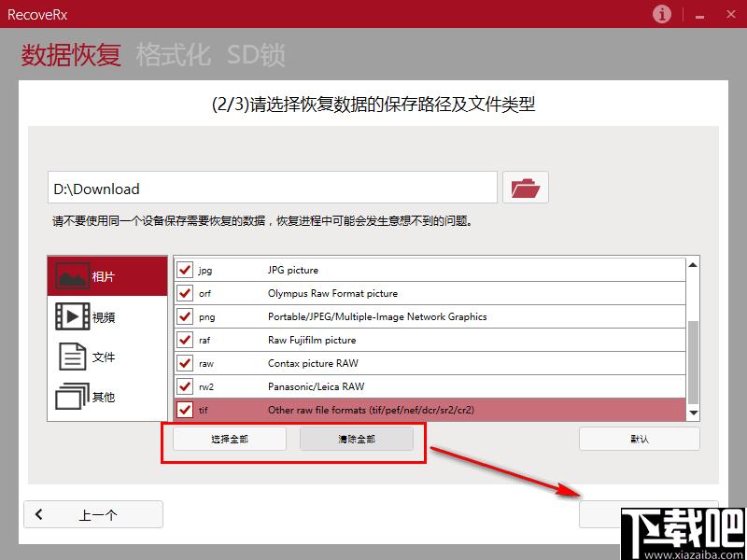Toggle the raf Fujifilm checkbox
Viewport: 747px width, 560px height.
[x=184, y=340]
